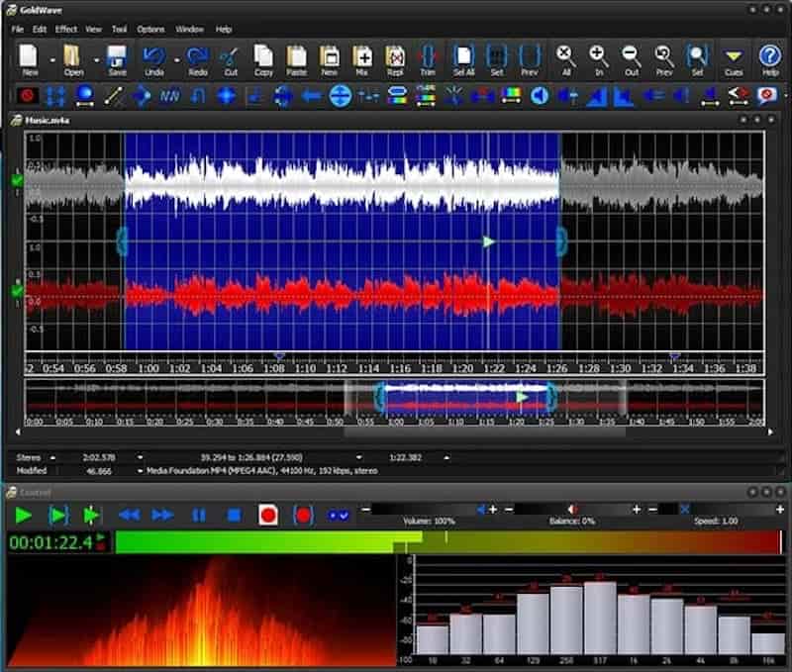The width and height of the screenshot is (792, 672).
Task: Zoom In on the waveform
Action: (599, 59)
